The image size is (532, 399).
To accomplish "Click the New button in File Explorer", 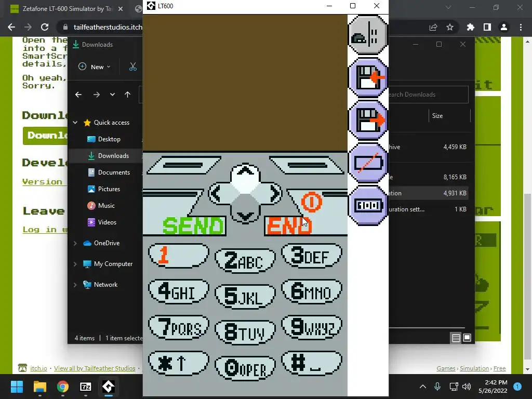I will [95, 67].
